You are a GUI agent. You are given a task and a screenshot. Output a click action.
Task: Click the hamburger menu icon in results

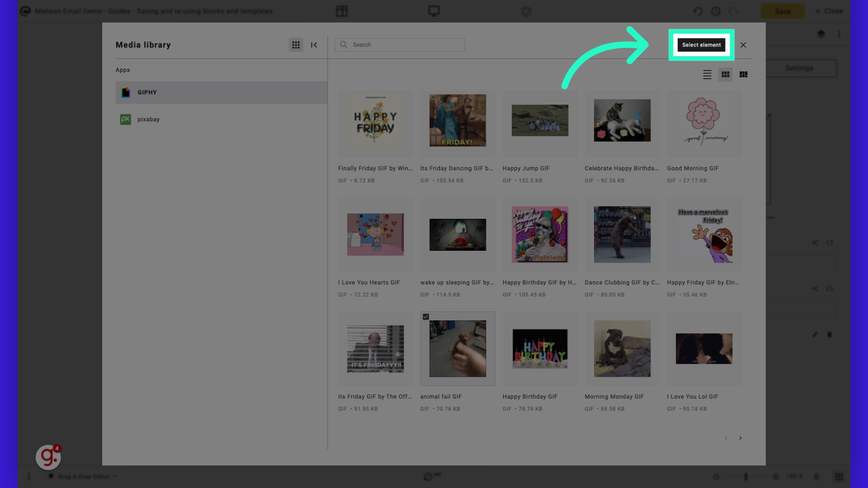707,73
